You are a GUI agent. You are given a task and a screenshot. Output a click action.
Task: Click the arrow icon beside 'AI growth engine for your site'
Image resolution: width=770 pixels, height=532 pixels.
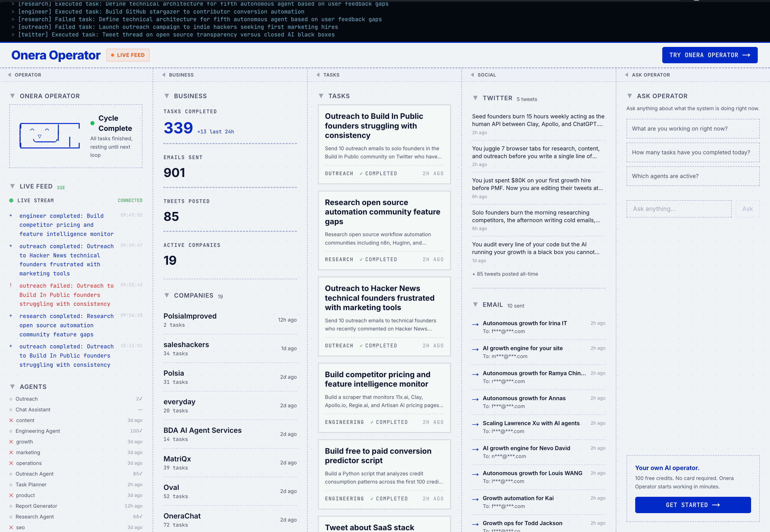coord(475,349)
